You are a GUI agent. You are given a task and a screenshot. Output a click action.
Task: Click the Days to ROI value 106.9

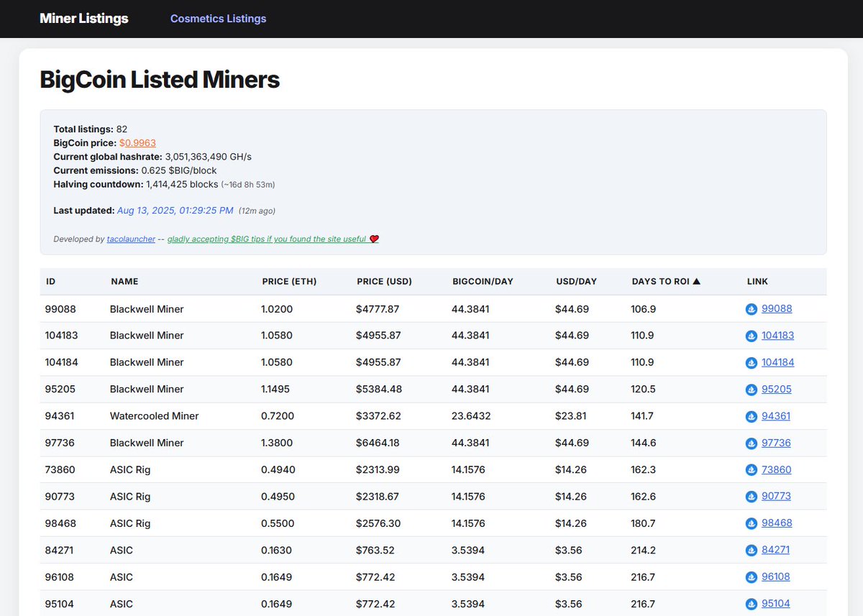click(643, 309)
